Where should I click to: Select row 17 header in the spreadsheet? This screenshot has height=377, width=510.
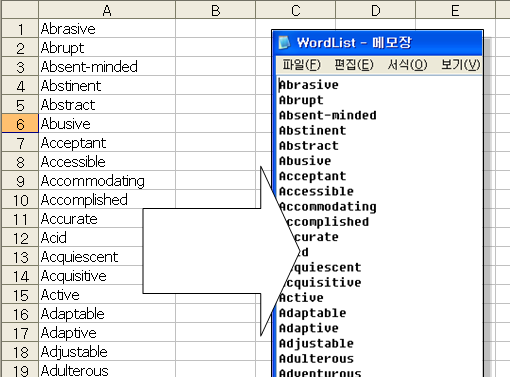pyautogui.click(x=20, y=332)
